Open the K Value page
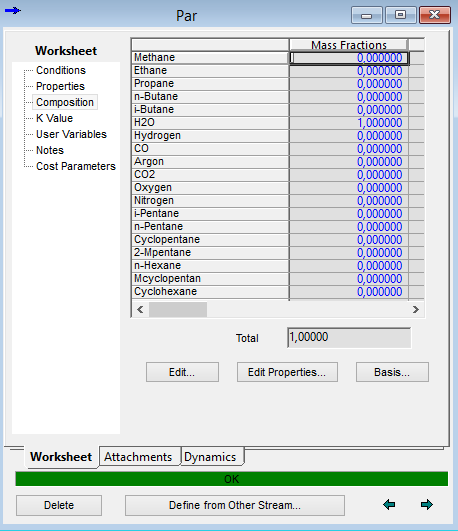458x531 pixels. tap(55, 118)
